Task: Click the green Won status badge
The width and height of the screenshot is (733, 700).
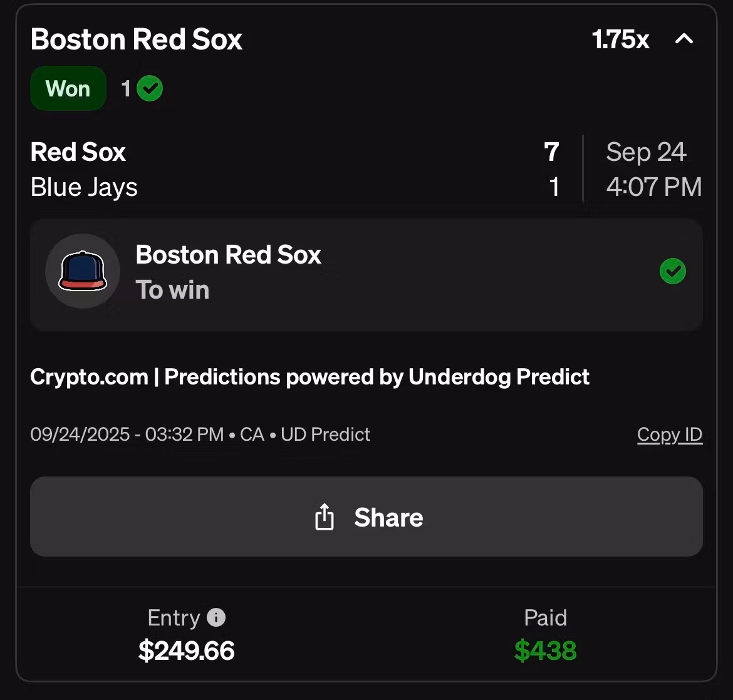Action: (68, 88)
